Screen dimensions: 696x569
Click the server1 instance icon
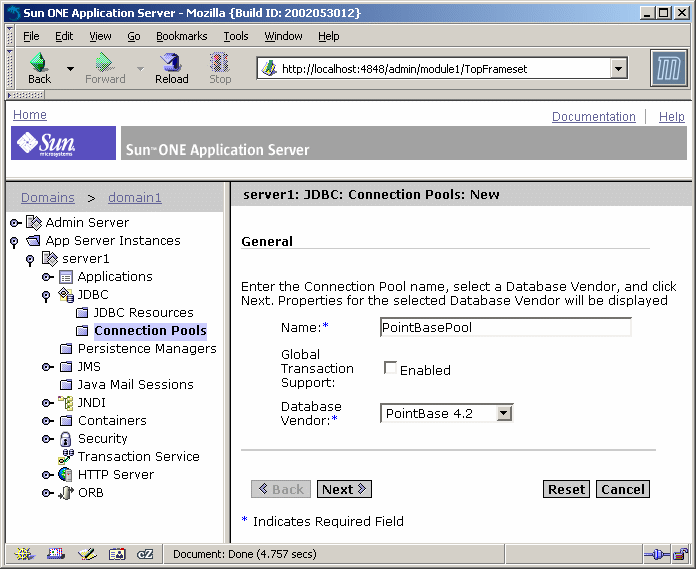click(50, 258)
